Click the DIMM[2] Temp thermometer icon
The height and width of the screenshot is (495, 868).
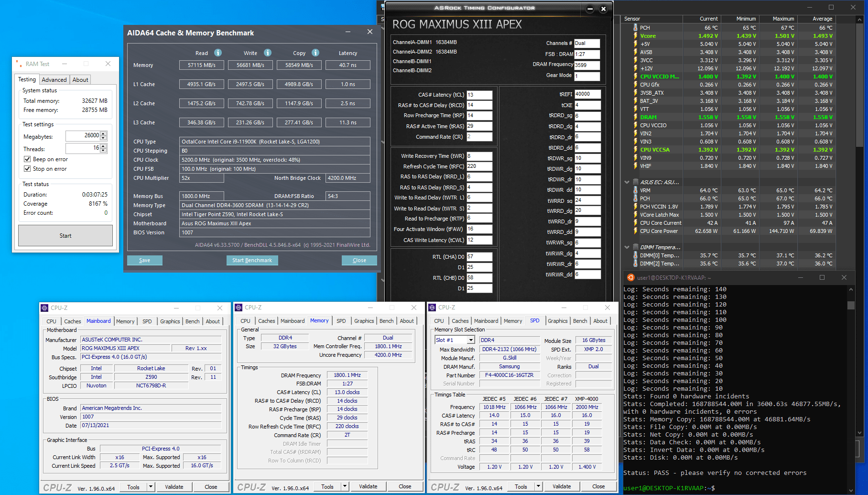635,264
